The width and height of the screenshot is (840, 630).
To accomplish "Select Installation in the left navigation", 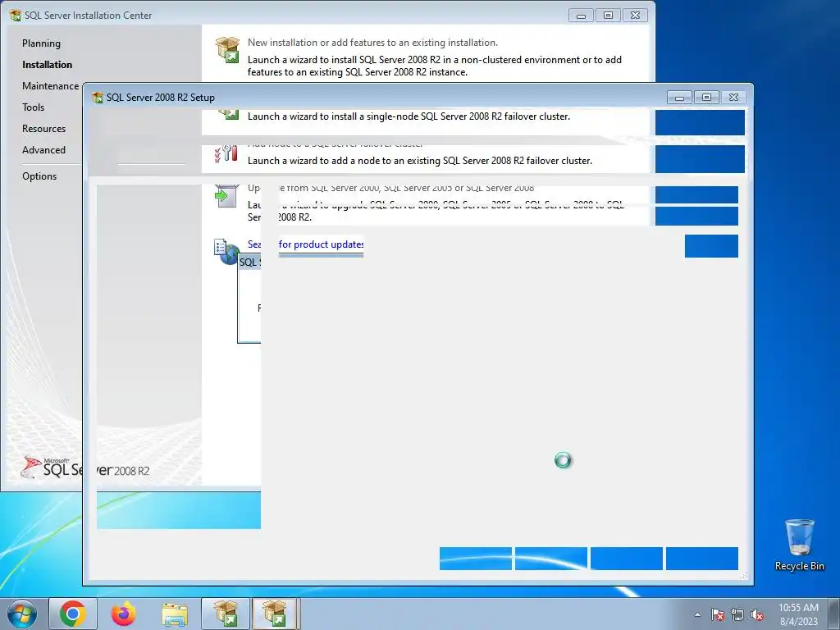I will 47,65.
